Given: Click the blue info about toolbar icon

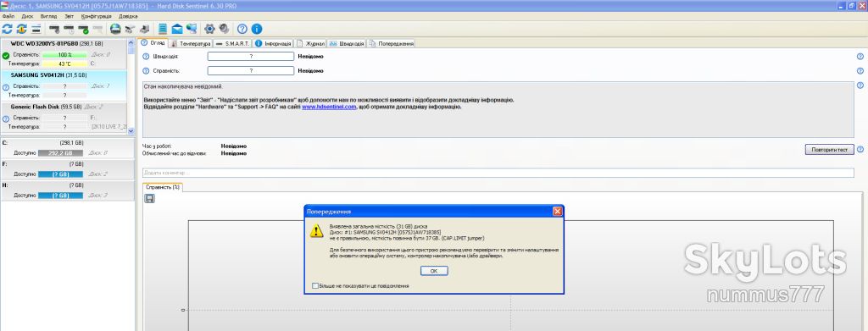Looking at the screenshot, I should pos(256,29).
